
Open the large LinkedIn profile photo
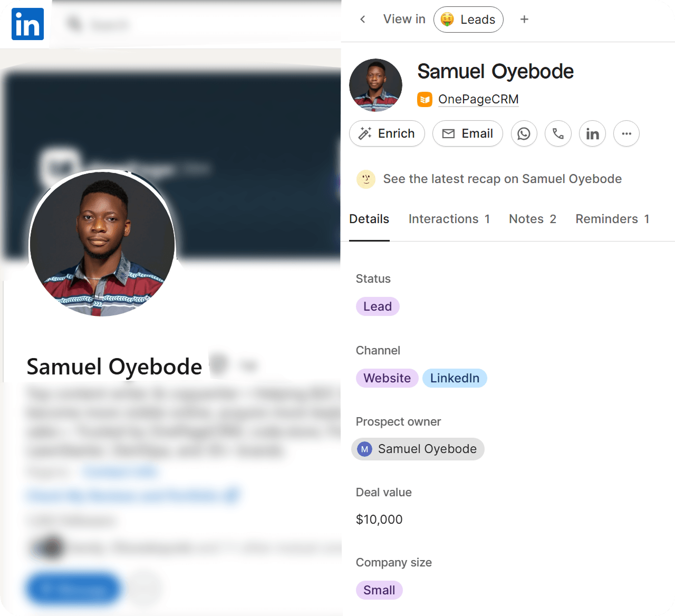point(102,244)
